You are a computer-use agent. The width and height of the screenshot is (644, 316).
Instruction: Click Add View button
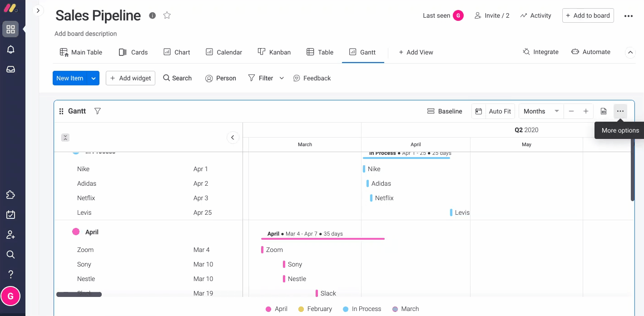416,52
